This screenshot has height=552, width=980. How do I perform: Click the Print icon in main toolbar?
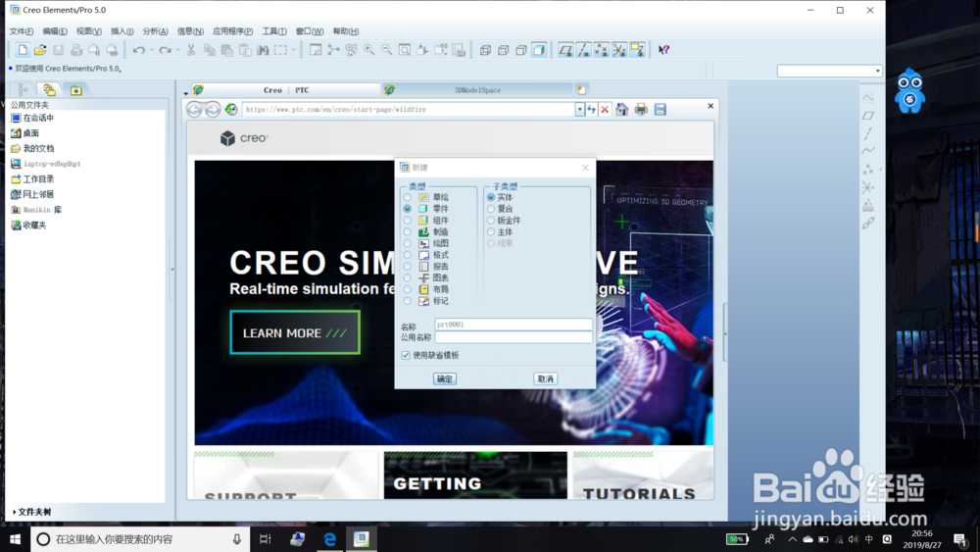pyautogui.click(x=76, y=50)
